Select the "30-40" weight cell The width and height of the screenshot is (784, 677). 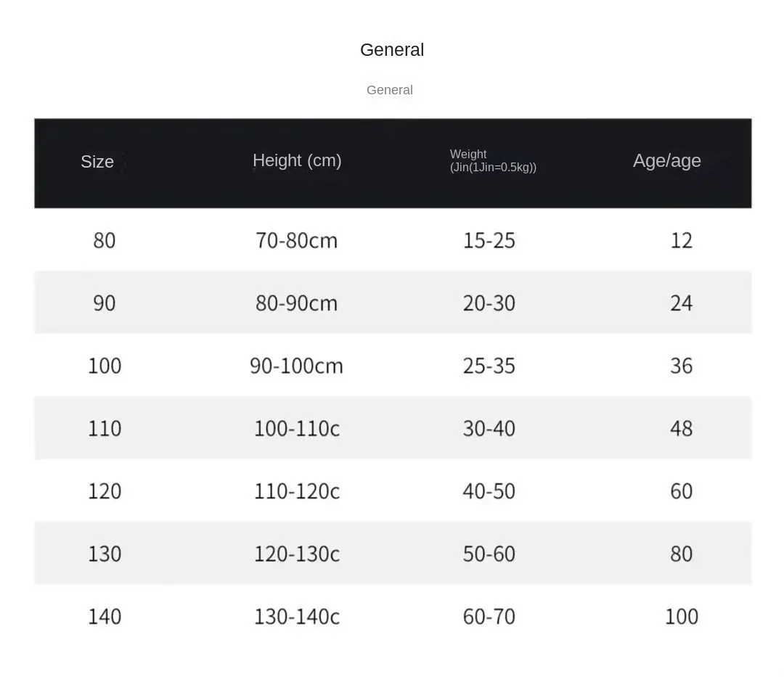pyautogui.click(x=489, y=428)
